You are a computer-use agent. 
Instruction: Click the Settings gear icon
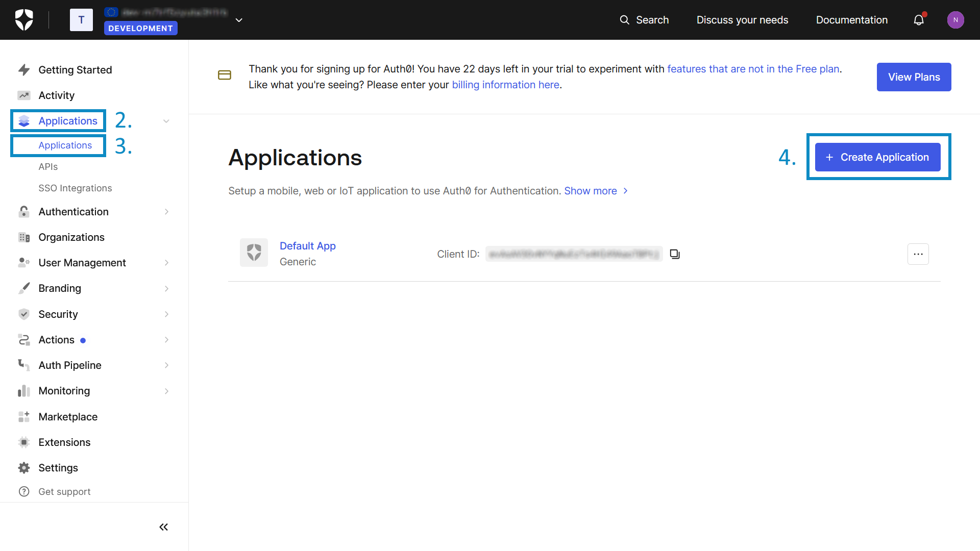tap(24, 468)
